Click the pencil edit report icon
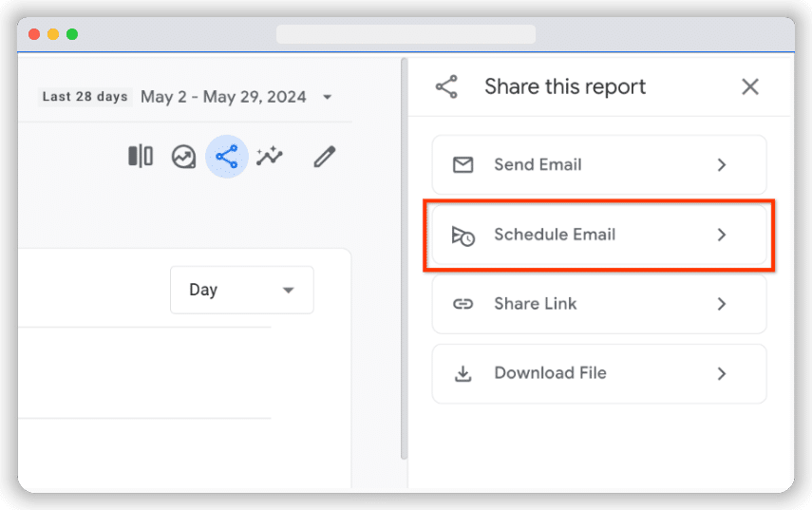812x510 pixels. click(325, 157)
